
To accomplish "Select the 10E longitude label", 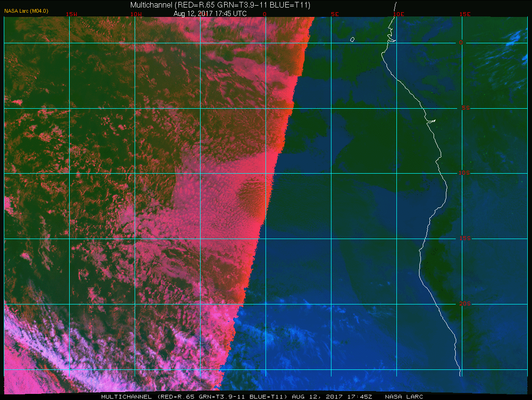I will pos(399,14).
